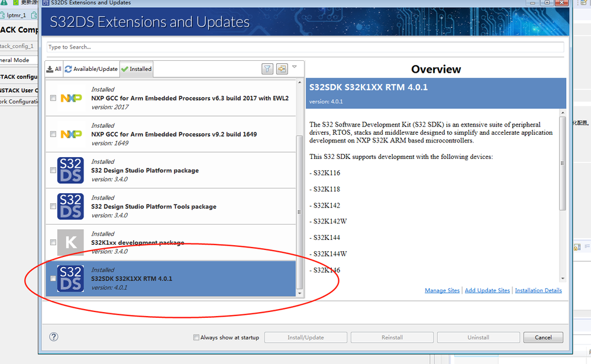
Task: Click the Uninstall button
Action: point(479,337)
